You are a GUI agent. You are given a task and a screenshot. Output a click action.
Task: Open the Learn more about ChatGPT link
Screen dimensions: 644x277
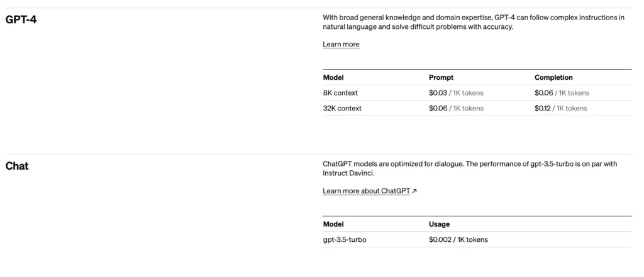(x=367, y=191)
